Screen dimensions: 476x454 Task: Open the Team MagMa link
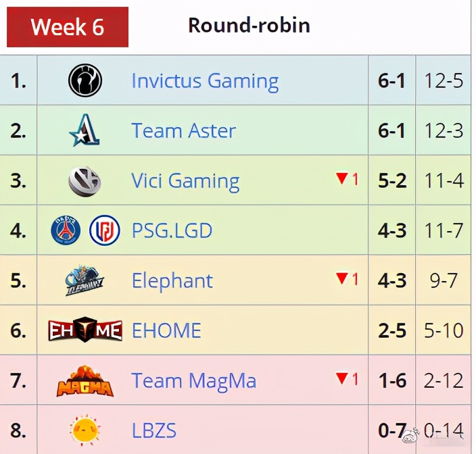tap(194, 381)
